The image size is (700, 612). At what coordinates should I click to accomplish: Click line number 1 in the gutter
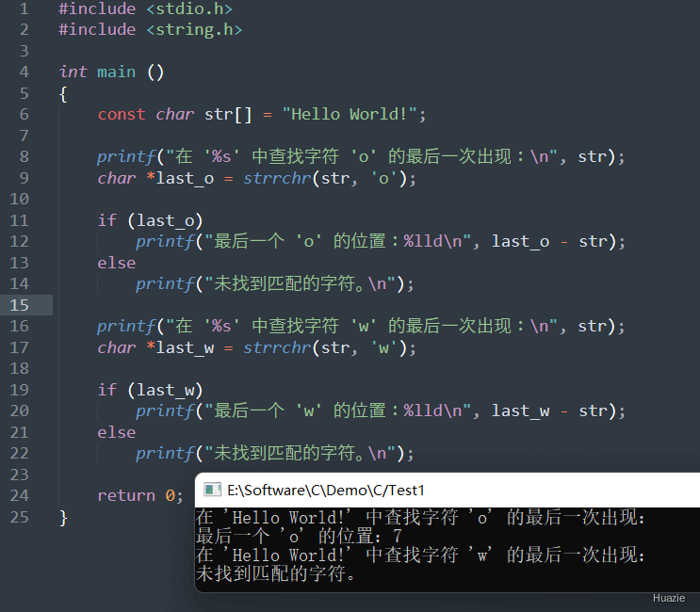point(24,8)
